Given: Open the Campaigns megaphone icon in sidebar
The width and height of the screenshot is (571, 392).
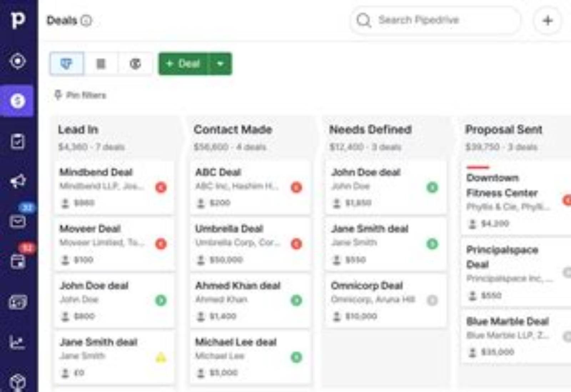Looking at the screenshot, I should click(x=17, y=181).
